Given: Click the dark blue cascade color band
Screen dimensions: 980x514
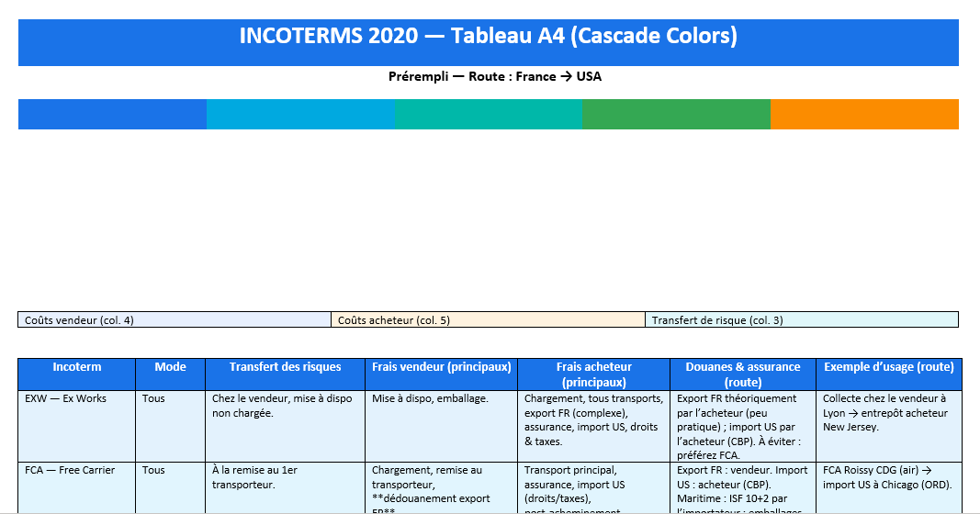Looking at the screenshot, I should (112, 114).
